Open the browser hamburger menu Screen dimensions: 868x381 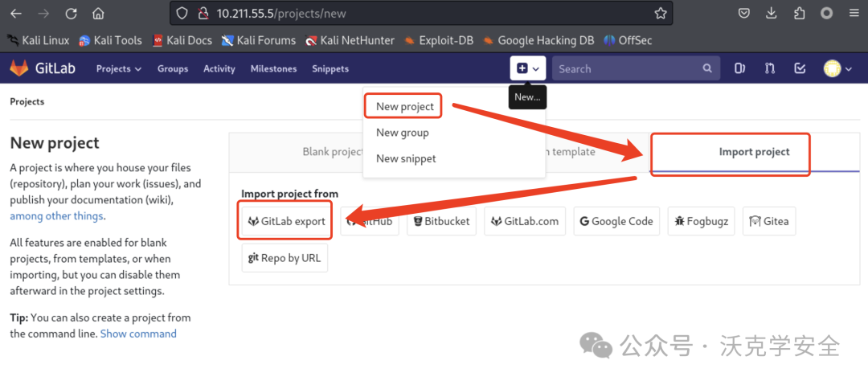pos(854,14)
